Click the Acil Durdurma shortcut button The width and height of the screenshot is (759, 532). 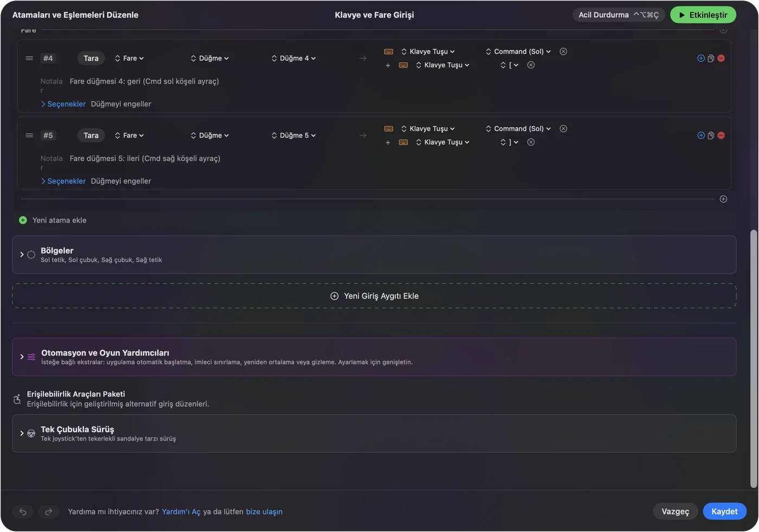619,15
